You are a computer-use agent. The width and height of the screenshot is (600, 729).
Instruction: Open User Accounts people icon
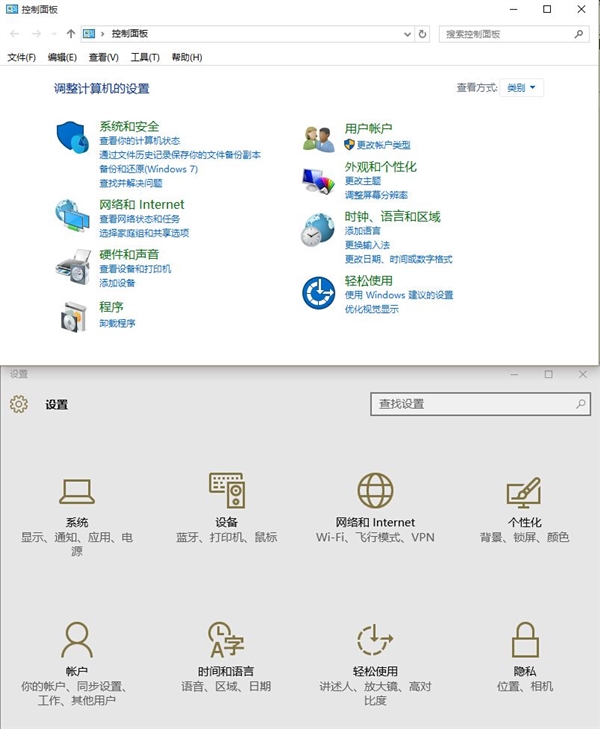(x=318, y=139)
